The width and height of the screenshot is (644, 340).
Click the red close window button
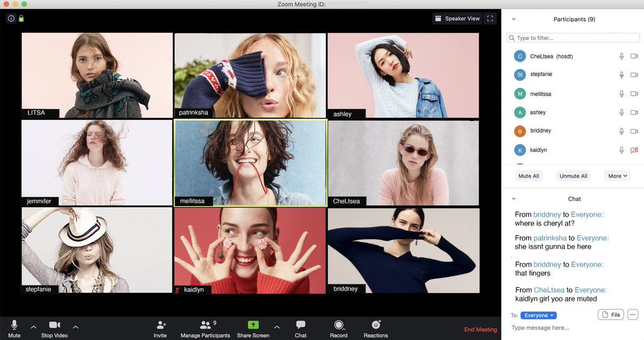(x=5, y=4)
